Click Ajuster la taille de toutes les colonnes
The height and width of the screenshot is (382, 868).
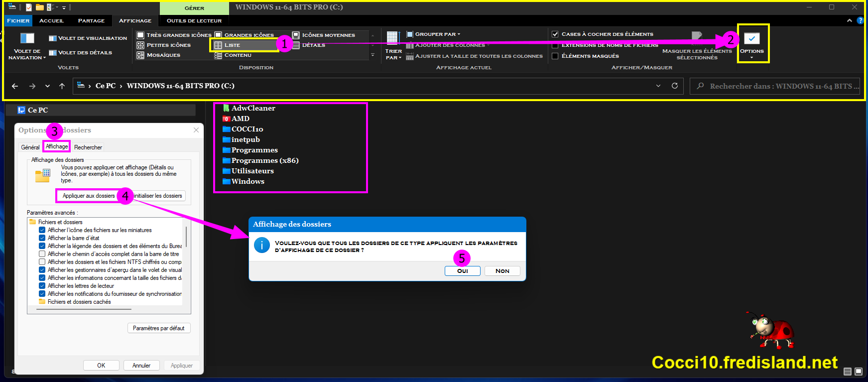coord(474,56)
